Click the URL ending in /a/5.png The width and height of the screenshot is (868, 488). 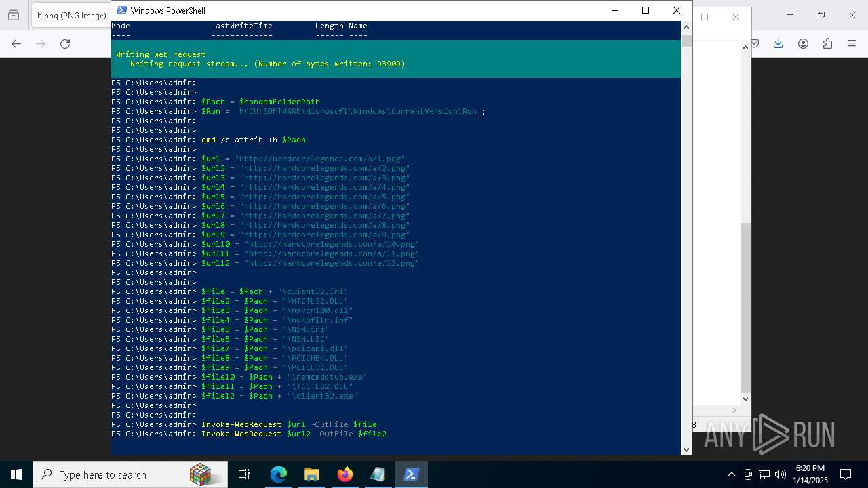coord(325,197)
